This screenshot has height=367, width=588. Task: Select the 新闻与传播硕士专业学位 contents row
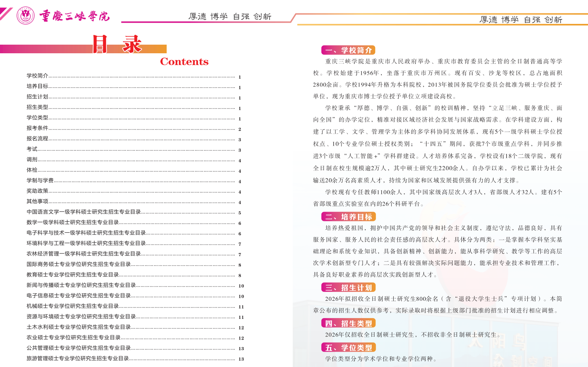click(135, 285)
